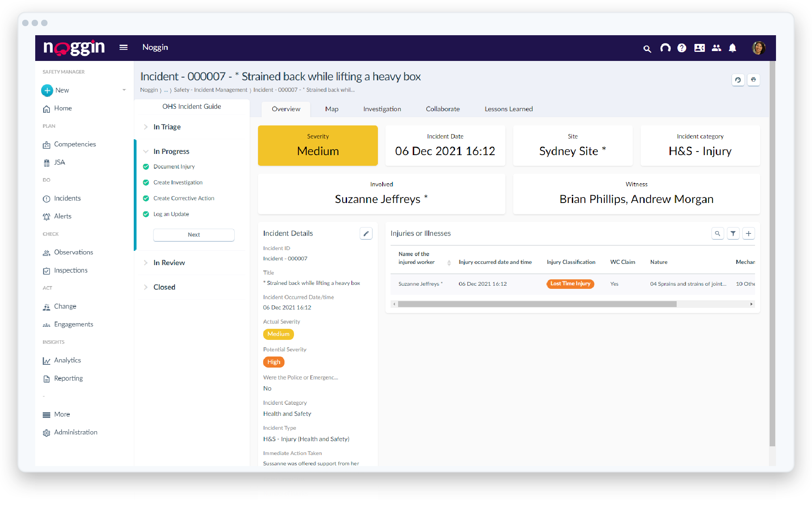Screen dimensions: 812x512
Task: Click the contacts card icon in top bar
Action: (x=699, y=48)
